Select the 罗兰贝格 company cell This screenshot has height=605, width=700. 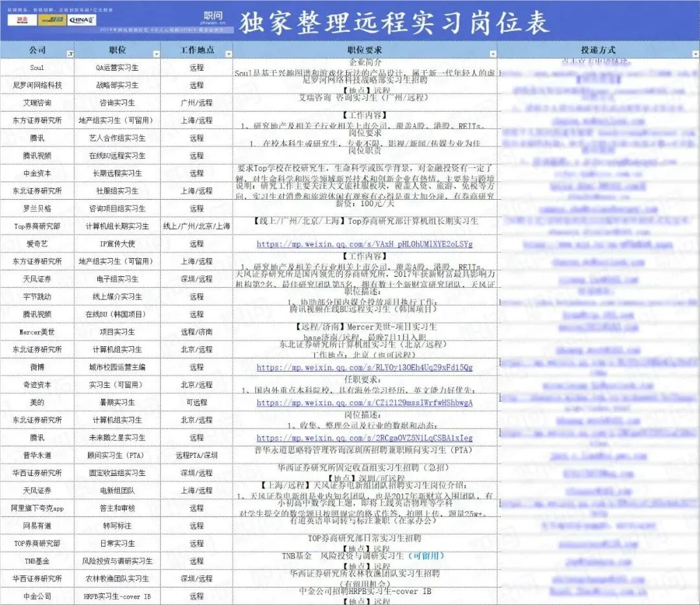click(37, 209)
